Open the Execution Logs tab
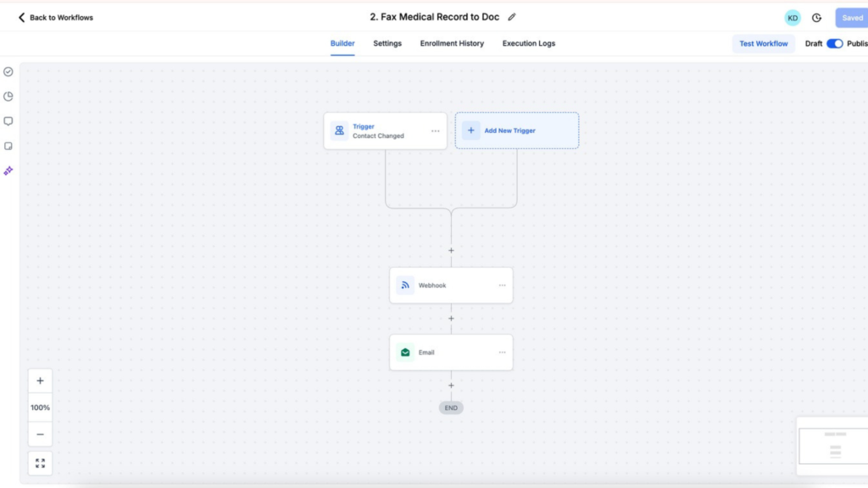 [x=528, y=43]
